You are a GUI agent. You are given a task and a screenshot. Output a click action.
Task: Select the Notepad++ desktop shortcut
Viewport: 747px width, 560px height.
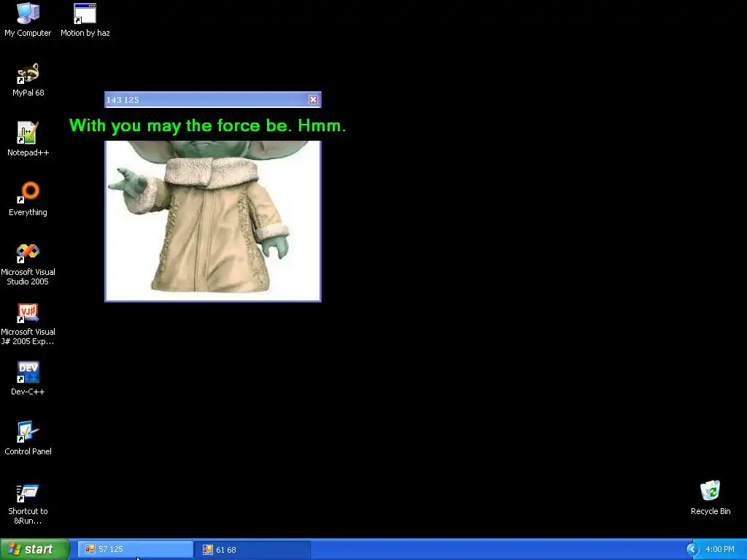click(x=28, y=139)
